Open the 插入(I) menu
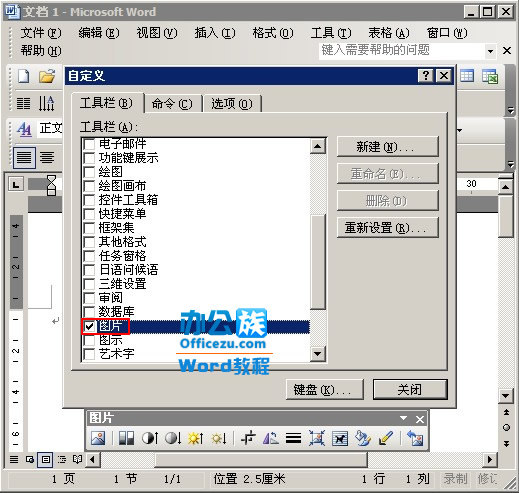This screenshot has height=493, width=519. 215,33
